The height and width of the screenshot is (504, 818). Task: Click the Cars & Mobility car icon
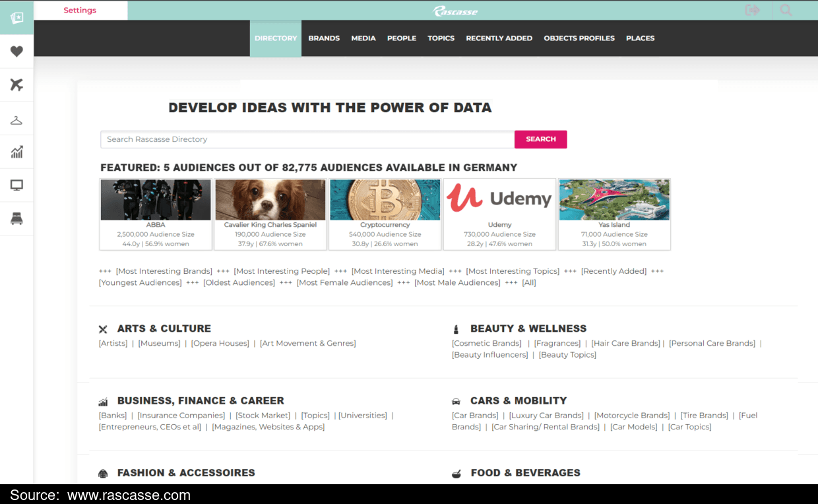[x=456, y=401]
